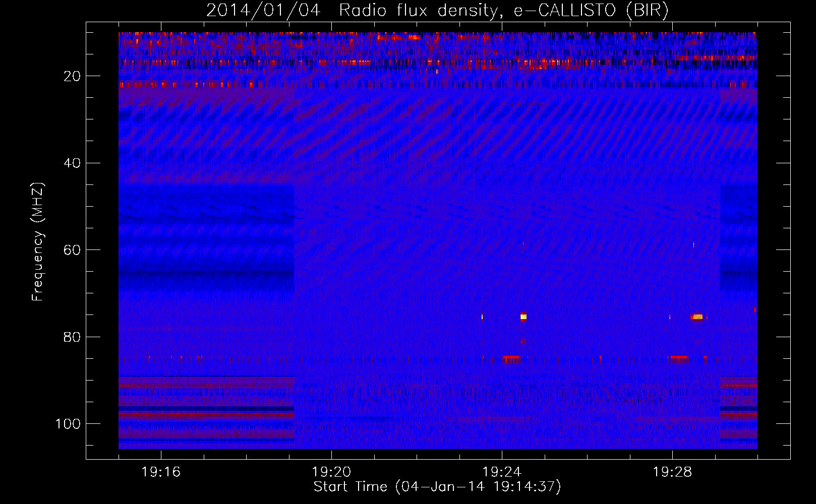The width and height of the screenshot is (816, 504).
Task: Click the plot title '2014/01/04 Radio flux density, e-CALLISTO (BIR)'
Action: [437, 10]
